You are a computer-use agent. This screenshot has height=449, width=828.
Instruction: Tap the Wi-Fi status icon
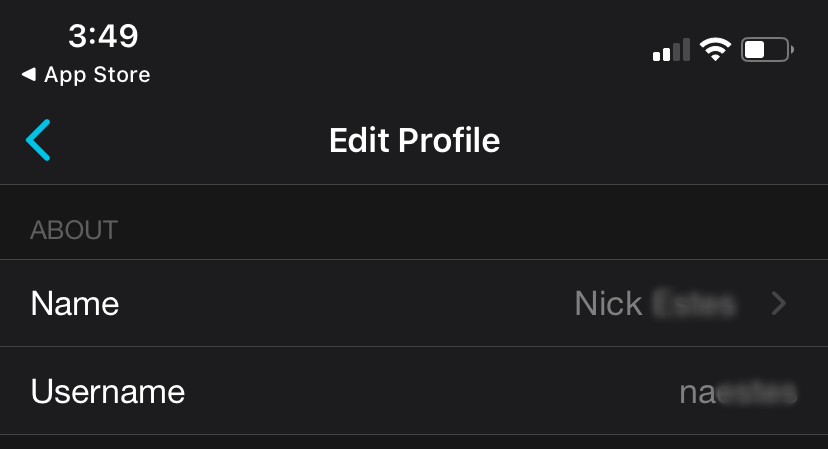715,49
